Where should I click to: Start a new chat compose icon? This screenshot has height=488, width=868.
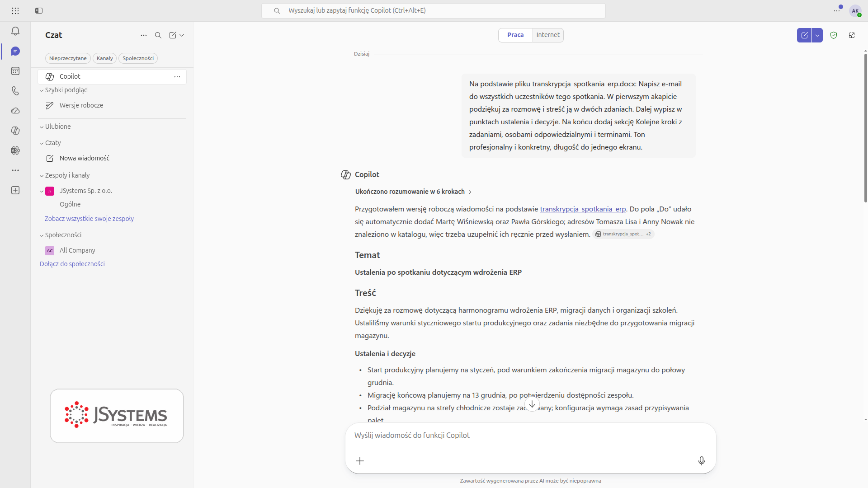coord(173,35)
